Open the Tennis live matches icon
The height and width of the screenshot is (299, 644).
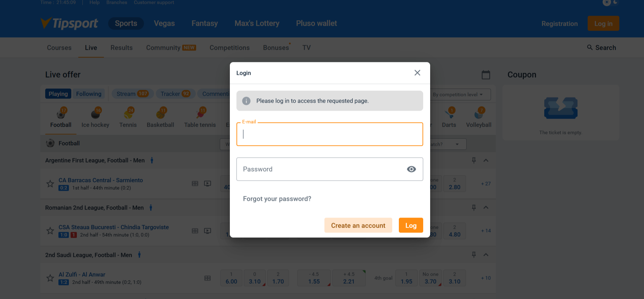[x=127, y=115]
